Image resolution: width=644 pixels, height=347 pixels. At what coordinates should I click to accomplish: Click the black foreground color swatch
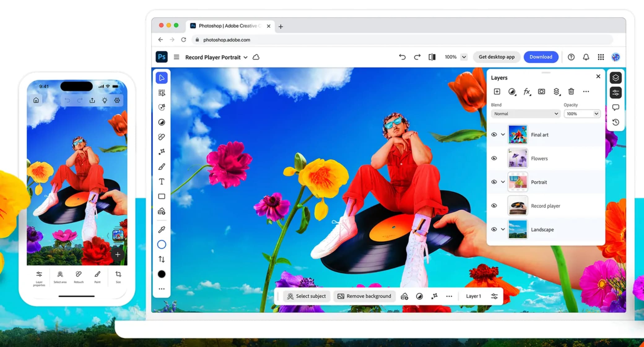[x=162, y=274]
